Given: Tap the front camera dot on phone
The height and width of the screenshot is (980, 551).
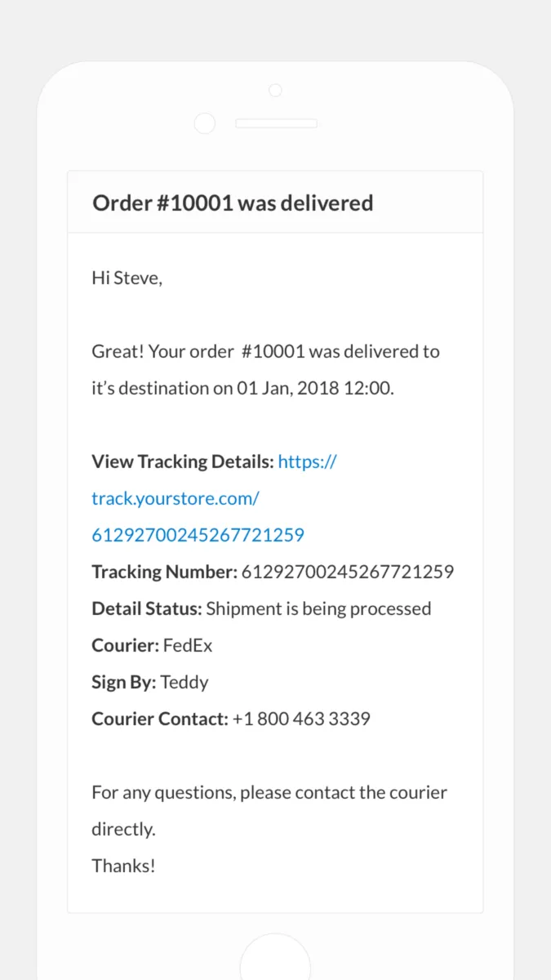Looking at the screenshot, I should coord(275,90).
